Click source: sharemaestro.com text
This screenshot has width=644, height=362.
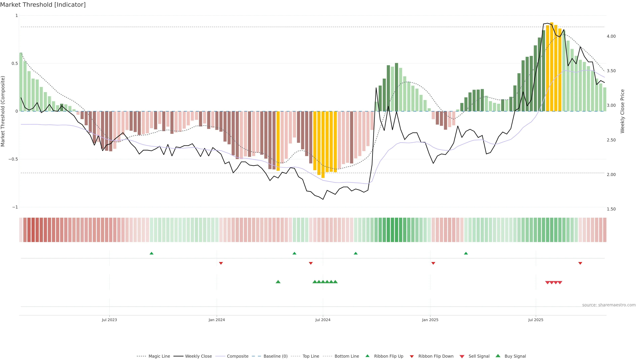tap(609, 305)
